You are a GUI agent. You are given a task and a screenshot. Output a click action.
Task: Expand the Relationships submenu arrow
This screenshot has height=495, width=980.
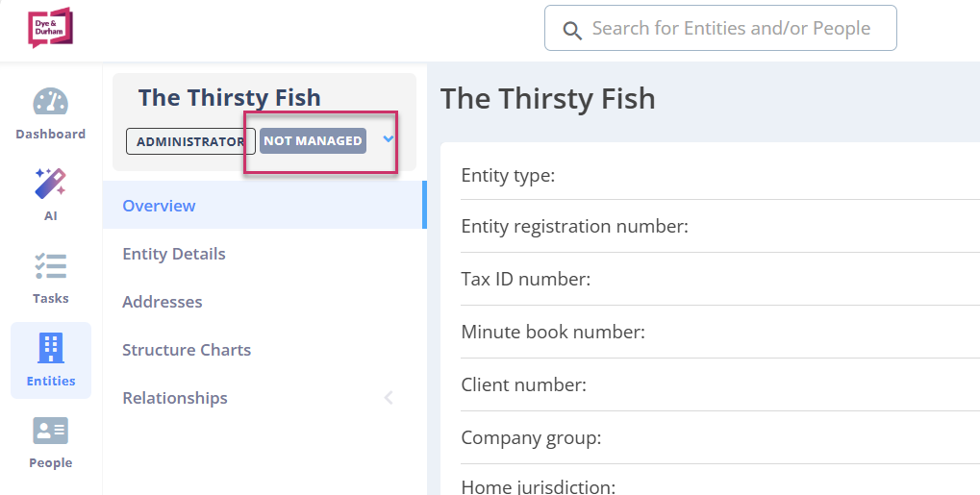click(x=389, y=398)
